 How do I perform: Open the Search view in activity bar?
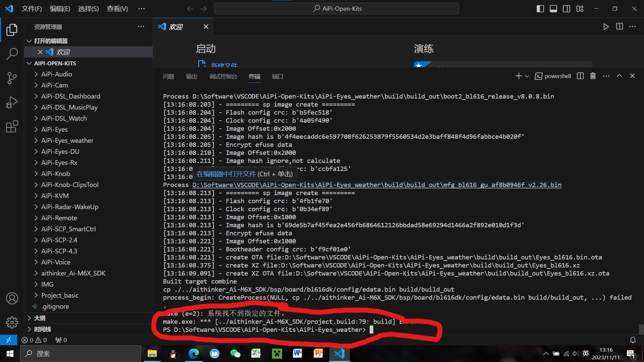(x=12, y=54)
